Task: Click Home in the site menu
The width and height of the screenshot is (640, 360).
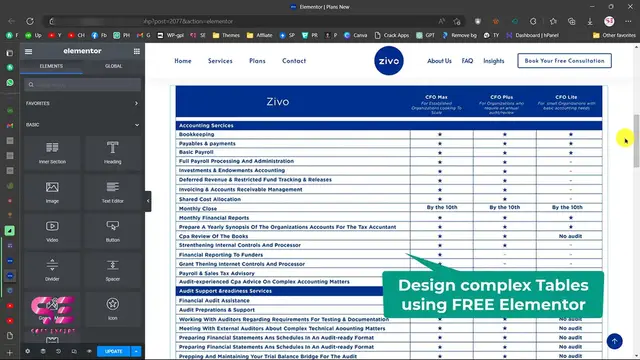Action: point(183,61)
